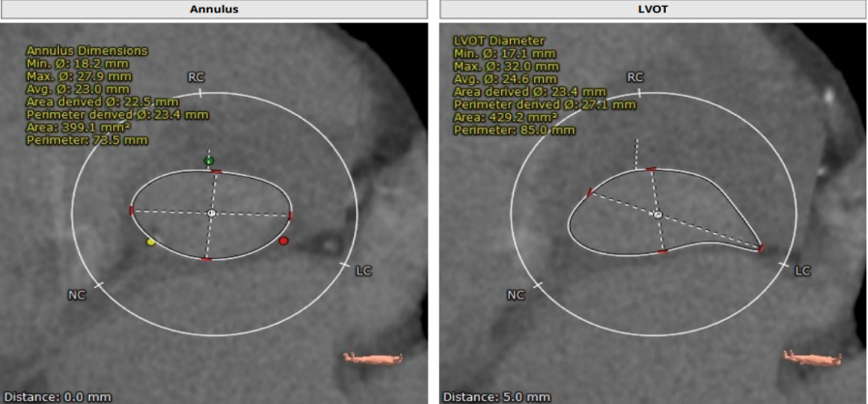Click the 'Max. Ø: 27.9 mm' value
This screenshot has height=404, width=868.
(79, 76)
